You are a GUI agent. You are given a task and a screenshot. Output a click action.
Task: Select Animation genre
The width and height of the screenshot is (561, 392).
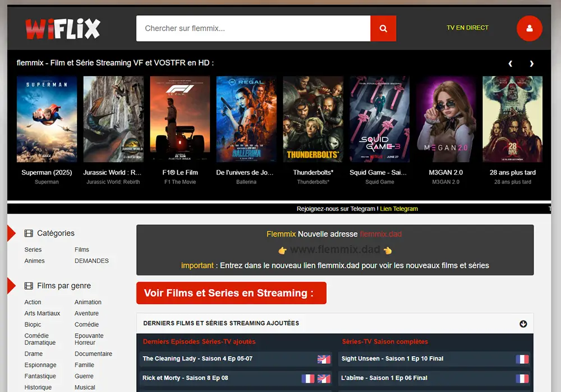click(88, 302)
